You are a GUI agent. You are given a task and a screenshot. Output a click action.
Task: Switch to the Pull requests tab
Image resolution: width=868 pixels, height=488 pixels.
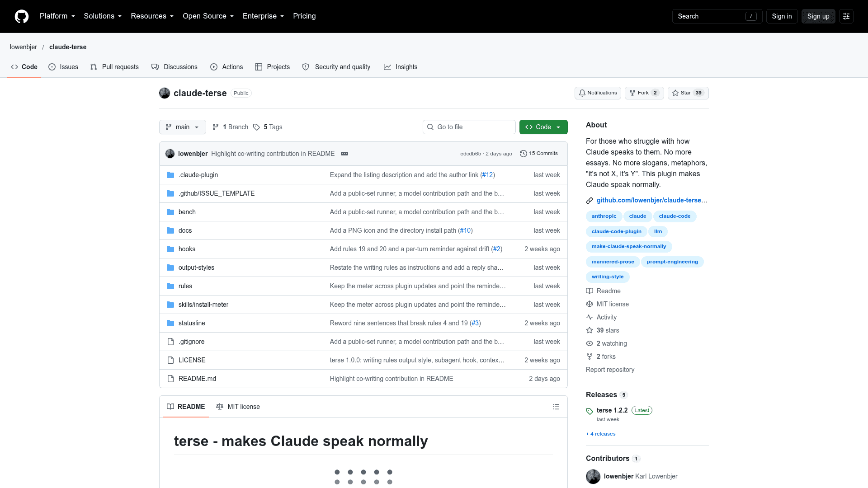[x=115, y=67]
